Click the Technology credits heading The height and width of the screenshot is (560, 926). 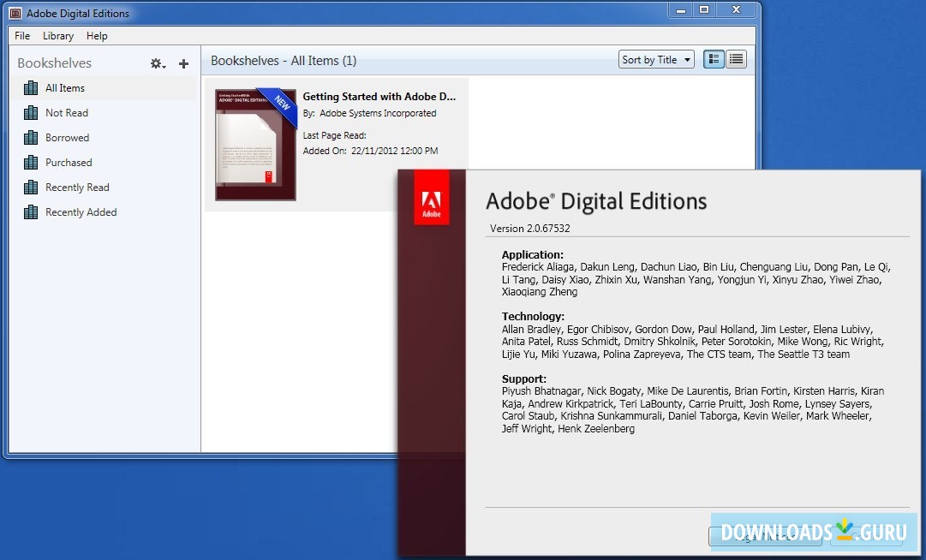534,316
